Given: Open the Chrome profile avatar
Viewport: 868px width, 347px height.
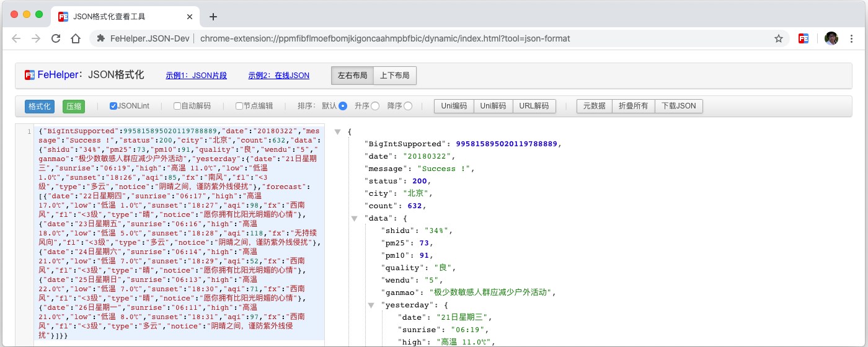Looking at the screenshot, I should click(x=831, y=38).
